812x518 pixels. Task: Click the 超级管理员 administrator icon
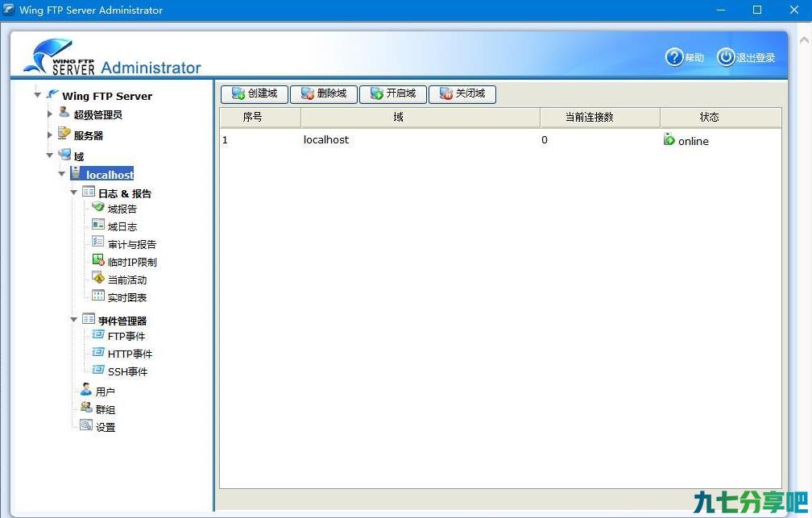click(64, 113)
